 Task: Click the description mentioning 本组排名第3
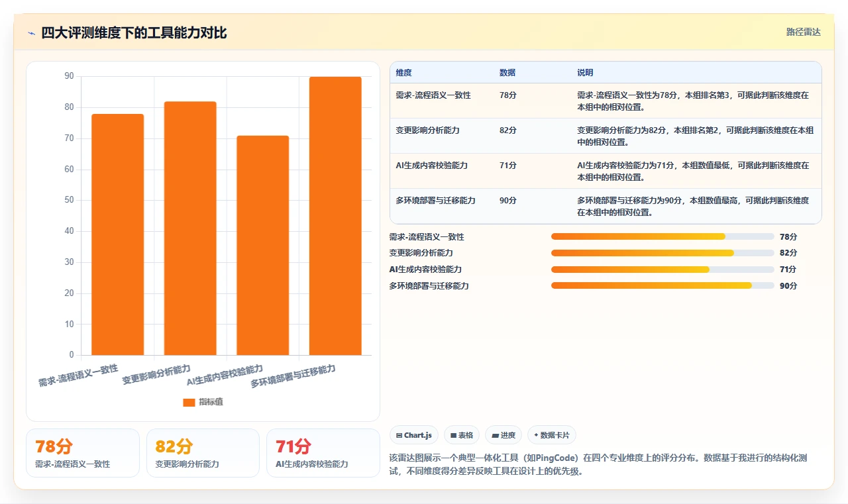693,101
